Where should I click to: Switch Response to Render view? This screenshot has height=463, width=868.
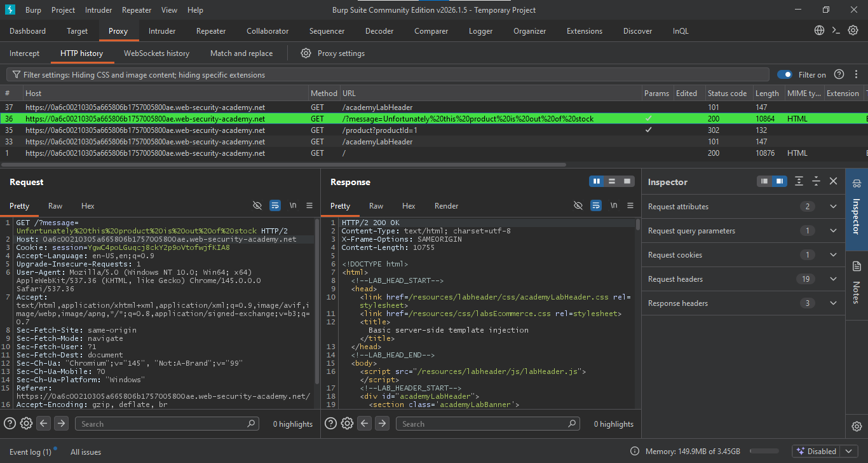(446, 205)
